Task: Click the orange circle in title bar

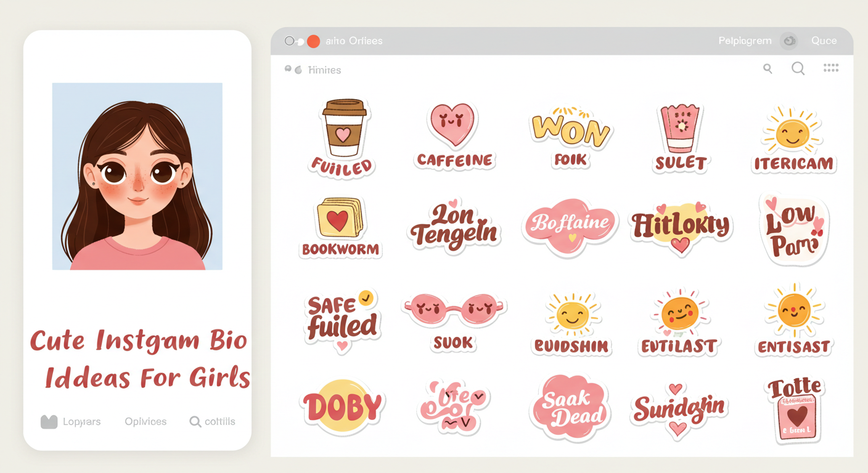Action: (x=313, y=41)
